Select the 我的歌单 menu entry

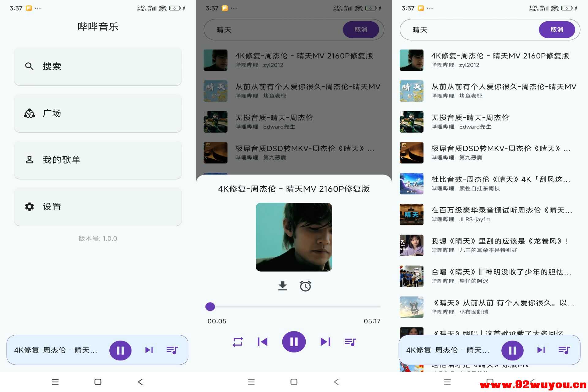point(61,160)
